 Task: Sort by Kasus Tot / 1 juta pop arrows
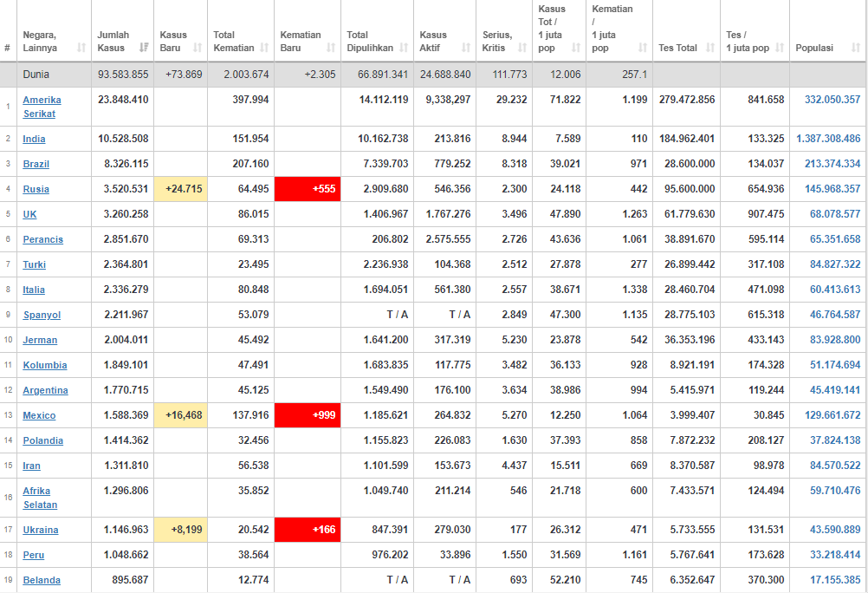click(x=576, y=48)
